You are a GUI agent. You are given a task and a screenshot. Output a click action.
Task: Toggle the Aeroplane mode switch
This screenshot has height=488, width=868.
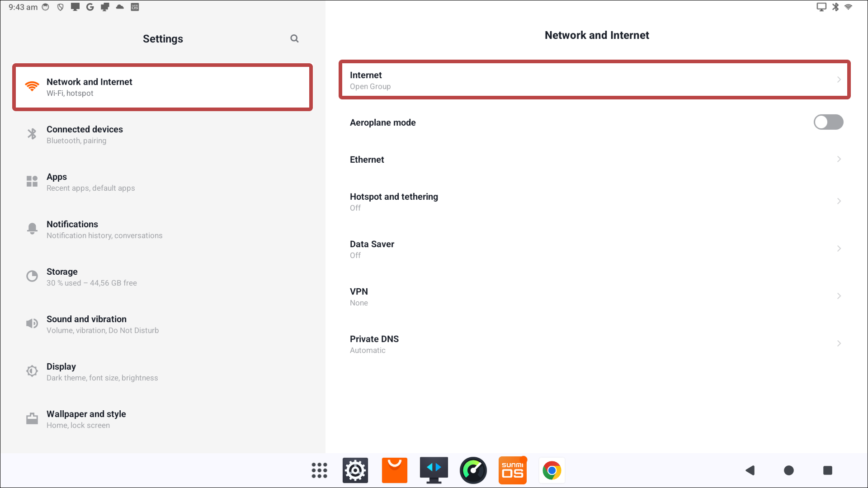[828, 122]
